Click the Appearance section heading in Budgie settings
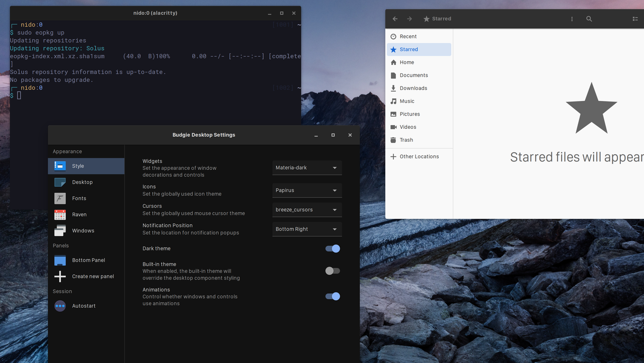The image size is (644, 363). tap(67, 151)
